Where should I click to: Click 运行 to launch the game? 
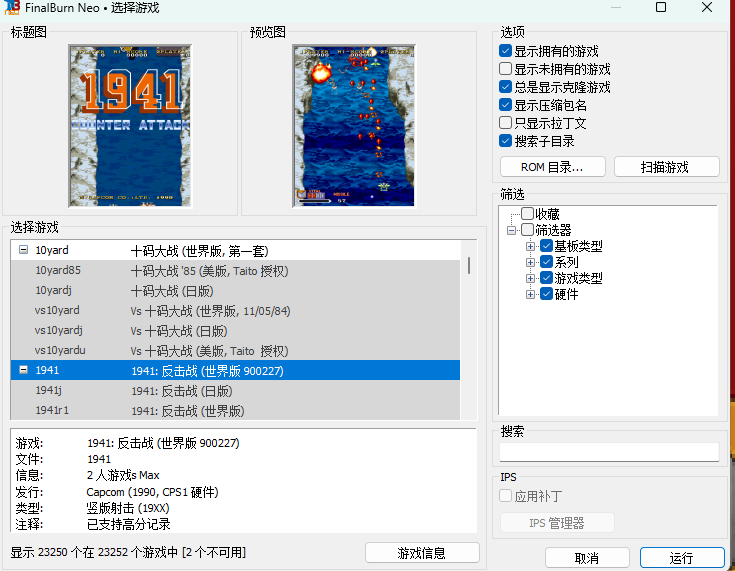pyautogui.click(x=682, y=558)
